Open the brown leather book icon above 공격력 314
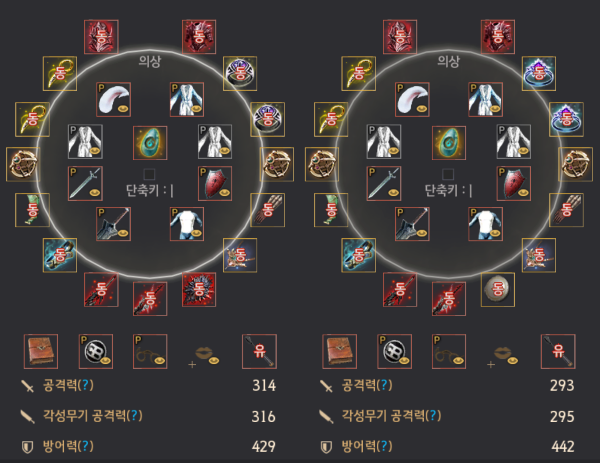 [41, 351]
